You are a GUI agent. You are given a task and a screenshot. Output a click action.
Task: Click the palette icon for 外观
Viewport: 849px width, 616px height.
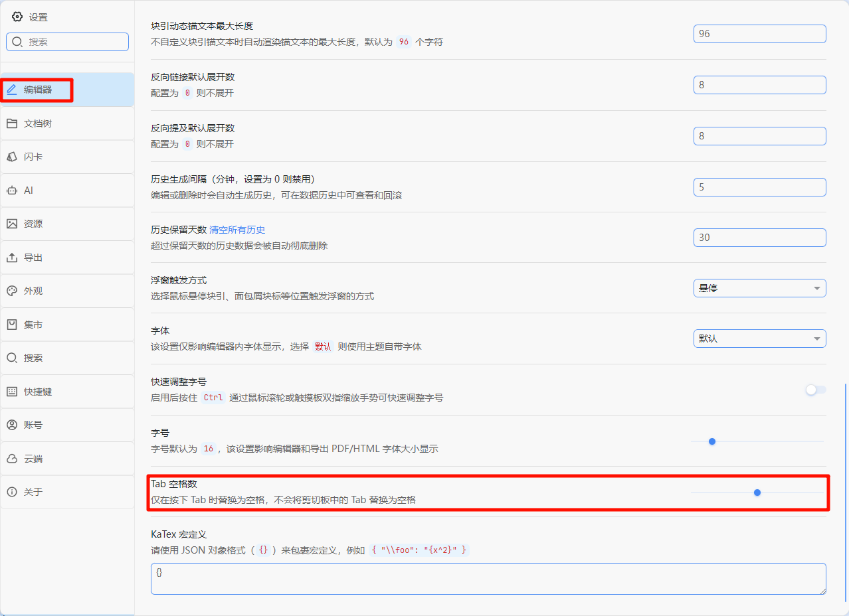pos(12,291)
